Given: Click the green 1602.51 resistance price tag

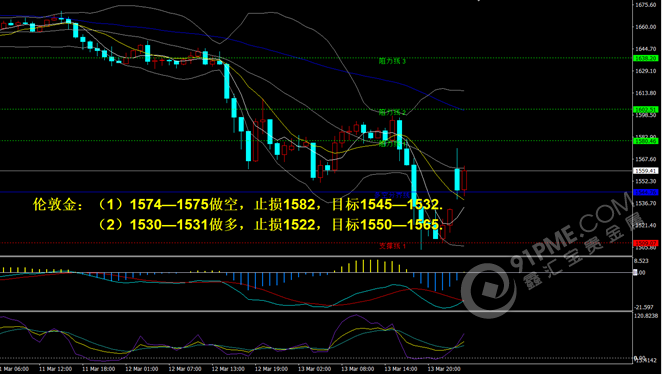Looking at the screenshot, I should pos(646,109).
